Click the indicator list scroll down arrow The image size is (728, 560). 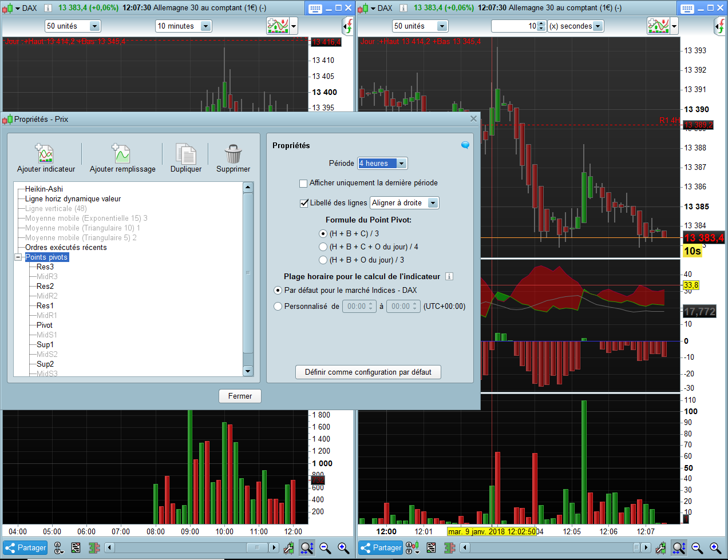click(x=248, y=371)
